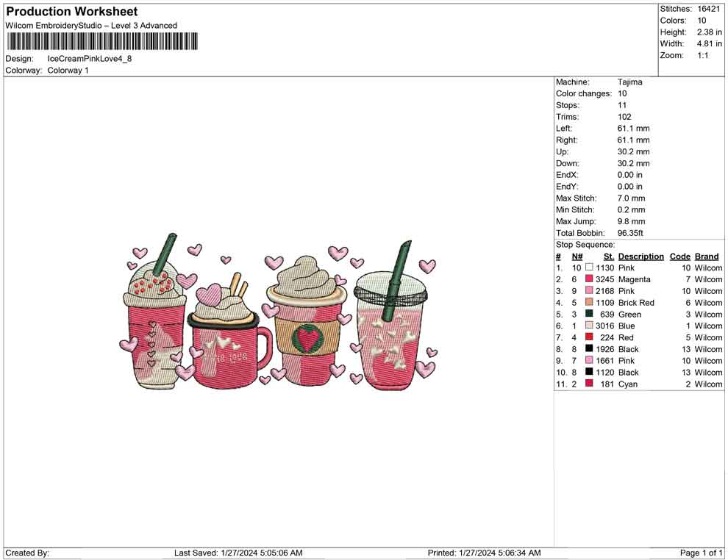The height and width of the screenshot is (560, 728).
Task: Click the Created By label in the footer
Action: 27,553
